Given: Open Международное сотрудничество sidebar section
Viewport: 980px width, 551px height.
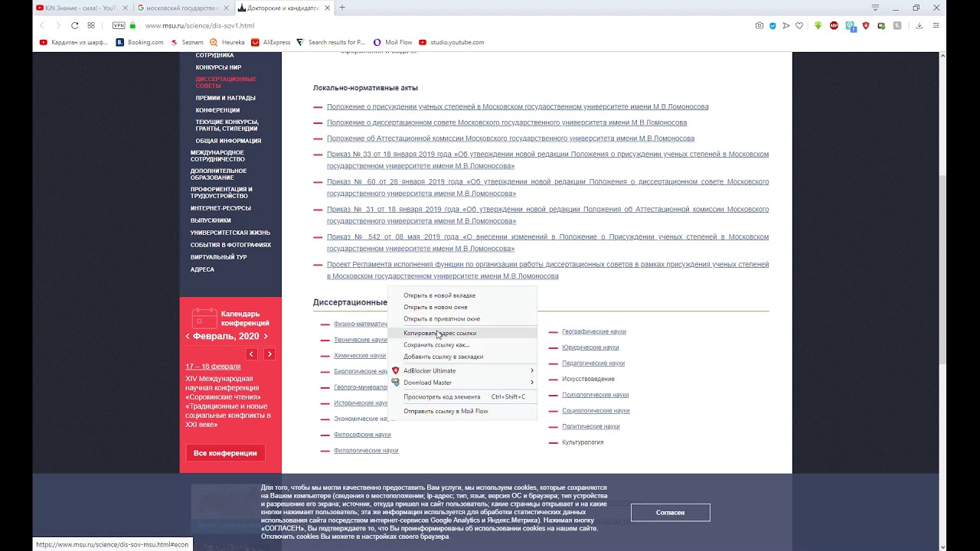Looking at the screenshot, I should coord(217,155).
